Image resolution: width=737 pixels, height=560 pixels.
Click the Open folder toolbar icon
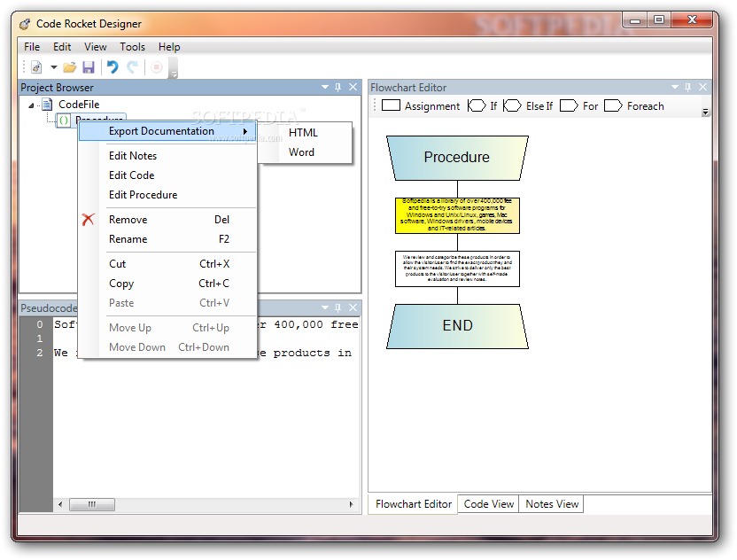click(70, 67)
